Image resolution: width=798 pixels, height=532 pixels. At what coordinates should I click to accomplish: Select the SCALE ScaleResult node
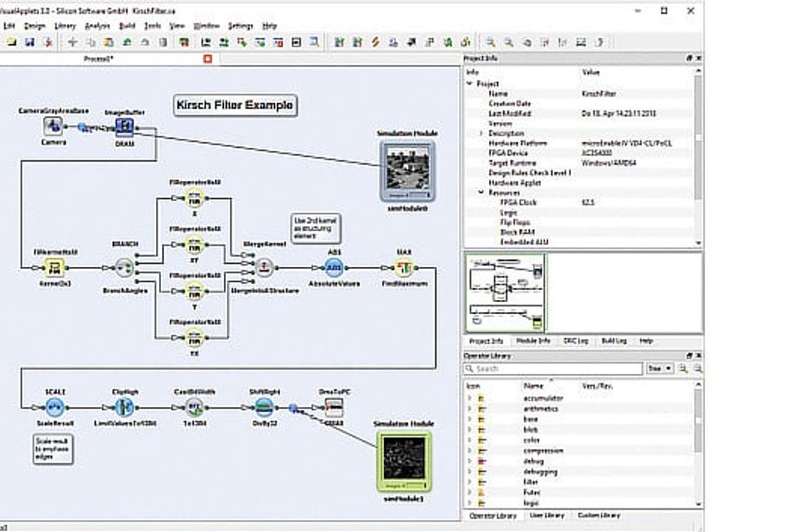pos(55,407)
